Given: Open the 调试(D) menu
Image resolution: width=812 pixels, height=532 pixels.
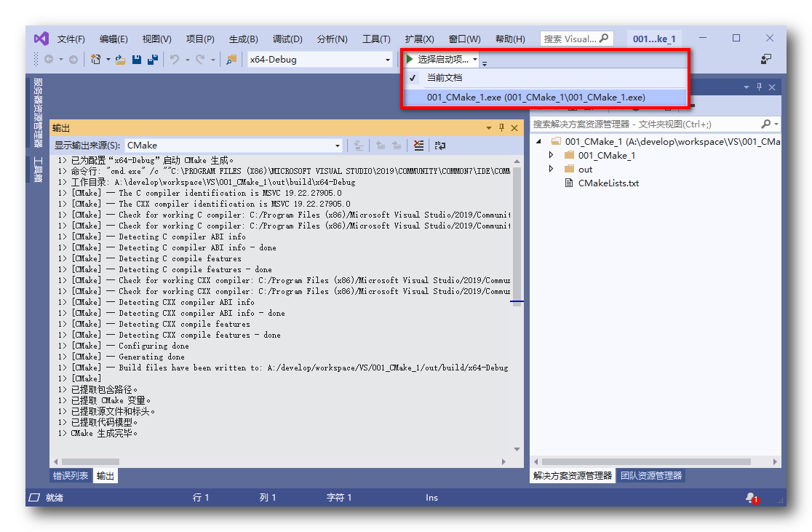Looking at the screenshot, I should pos(287,39).
